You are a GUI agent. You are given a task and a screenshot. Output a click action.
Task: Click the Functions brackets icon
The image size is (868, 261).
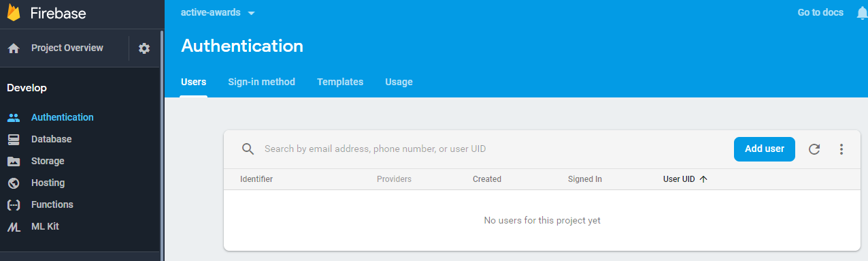(14, 205)
